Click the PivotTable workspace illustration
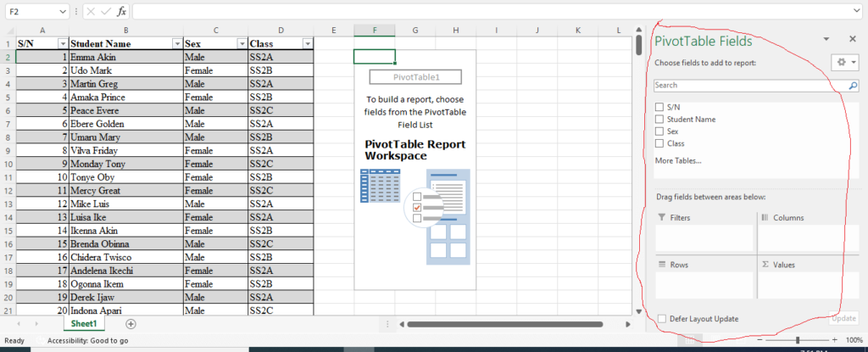 (415, 217)
